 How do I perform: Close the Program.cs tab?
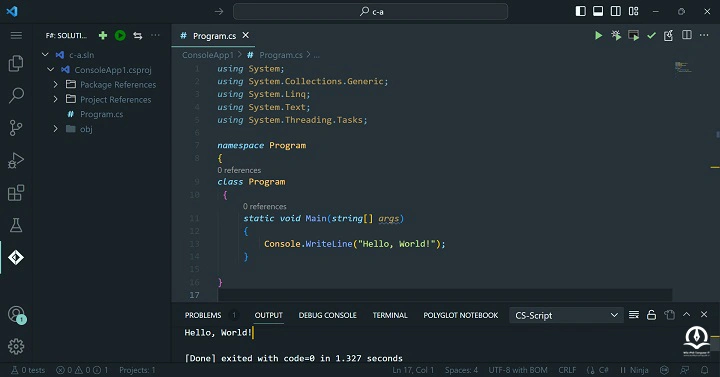(246, 35)
